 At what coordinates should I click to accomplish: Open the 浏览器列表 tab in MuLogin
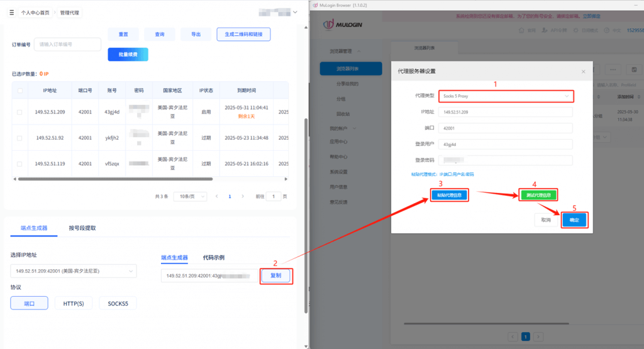point(425,48)
